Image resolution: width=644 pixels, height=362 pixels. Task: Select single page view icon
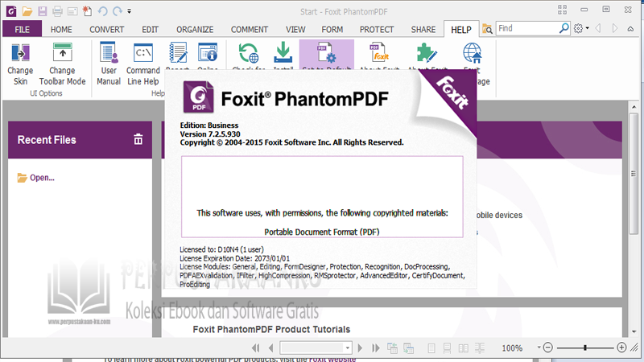431,348
